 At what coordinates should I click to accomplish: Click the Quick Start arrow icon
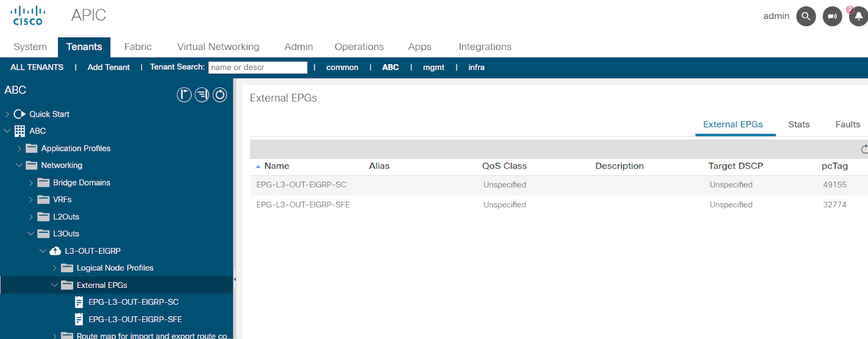tap(20, 114)
